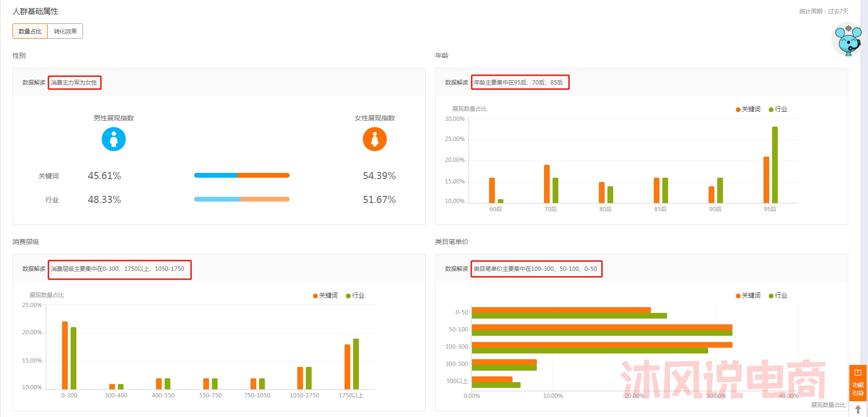Click the green 95后 industry bar
The height and width of the screenshot is (417, 868).
pos(775,165)
